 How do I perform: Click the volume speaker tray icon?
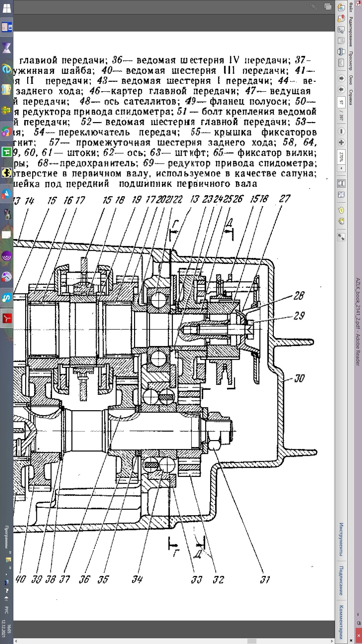pos(7,598)
